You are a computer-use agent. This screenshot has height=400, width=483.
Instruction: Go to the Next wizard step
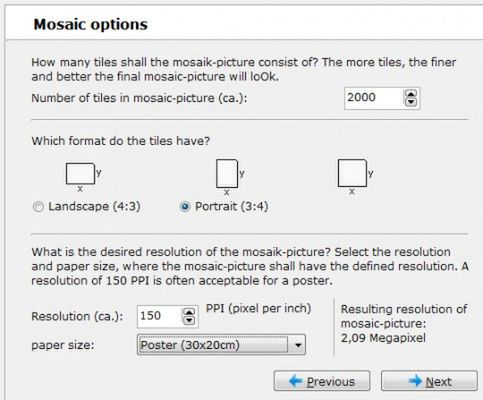tap(429, 381)
